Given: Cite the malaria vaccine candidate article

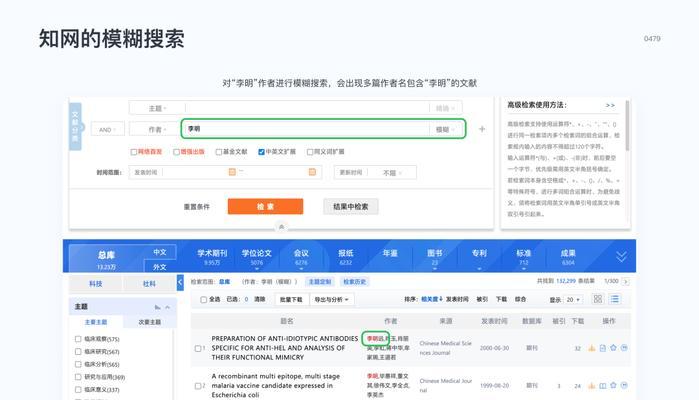Looking at the screenshot, I should [x=624, y=386].
